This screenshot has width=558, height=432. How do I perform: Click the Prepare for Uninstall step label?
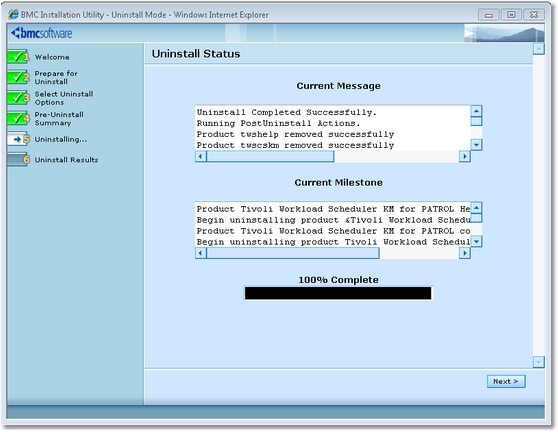56,77
